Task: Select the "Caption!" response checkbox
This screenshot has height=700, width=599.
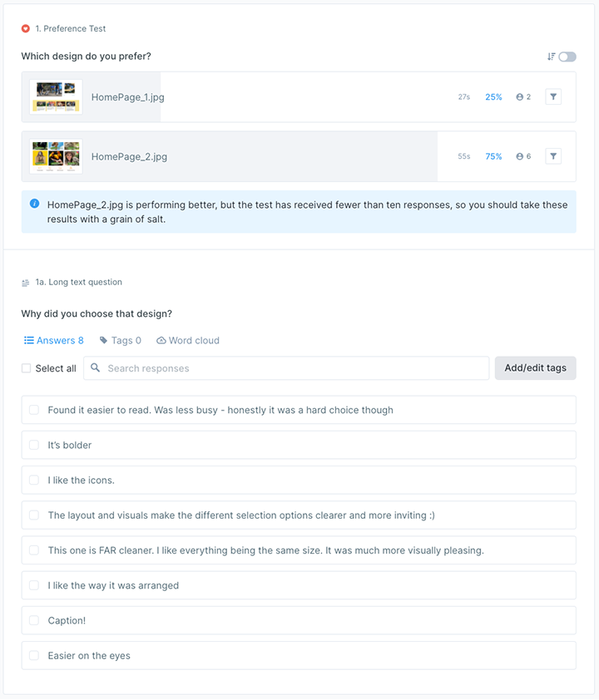Action: click(34, 620)
